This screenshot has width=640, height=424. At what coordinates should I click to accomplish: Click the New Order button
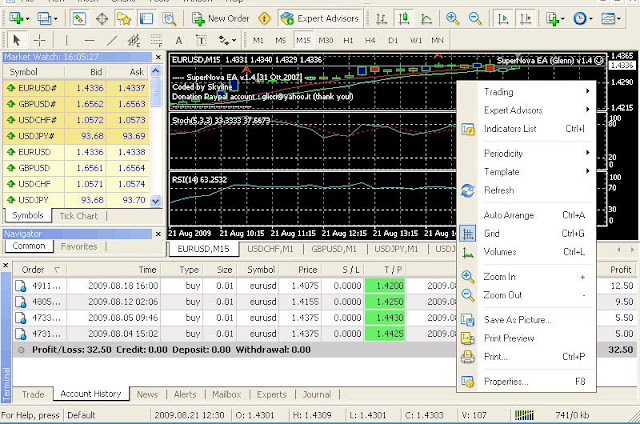coord(221,18)
